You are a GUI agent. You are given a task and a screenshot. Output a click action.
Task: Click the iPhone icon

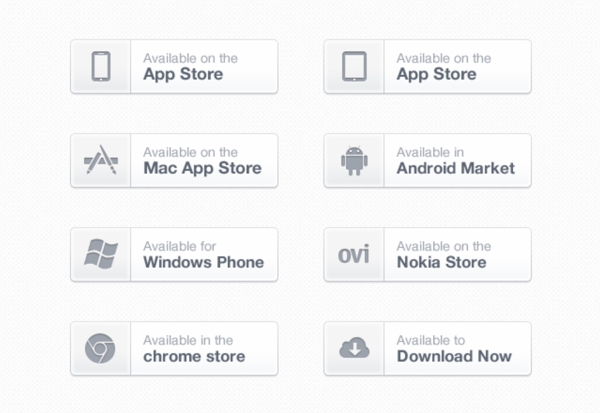101,66
